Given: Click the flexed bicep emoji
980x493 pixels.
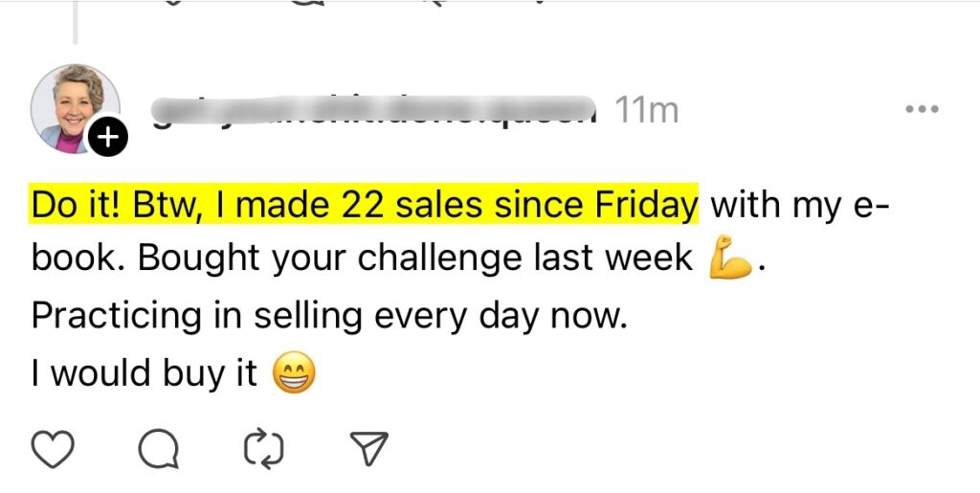Looking at the screenshot, I should [730, 259].
